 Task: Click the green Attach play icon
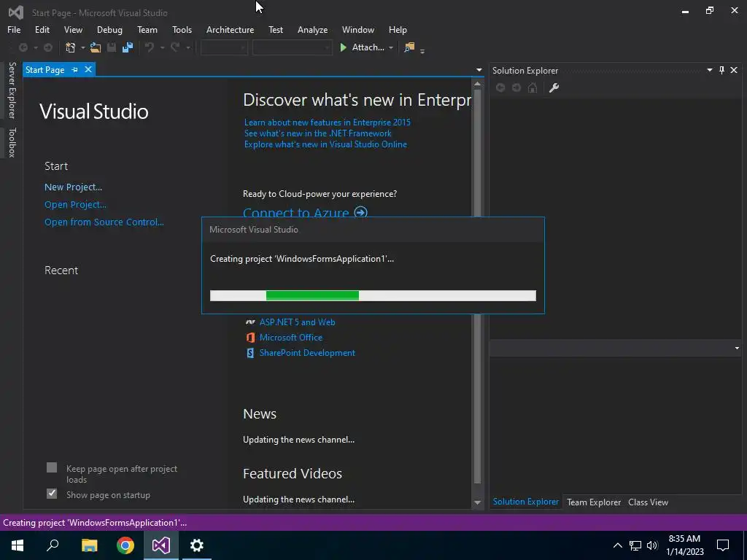pos(343,47)
